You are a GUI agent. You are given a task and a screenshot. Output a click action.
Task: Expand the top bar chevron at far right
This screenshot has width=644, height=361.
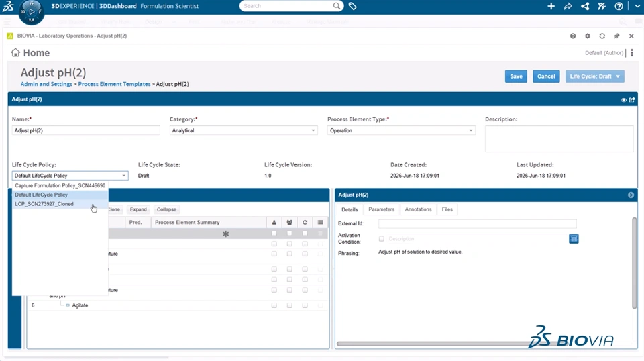(637, 6)
